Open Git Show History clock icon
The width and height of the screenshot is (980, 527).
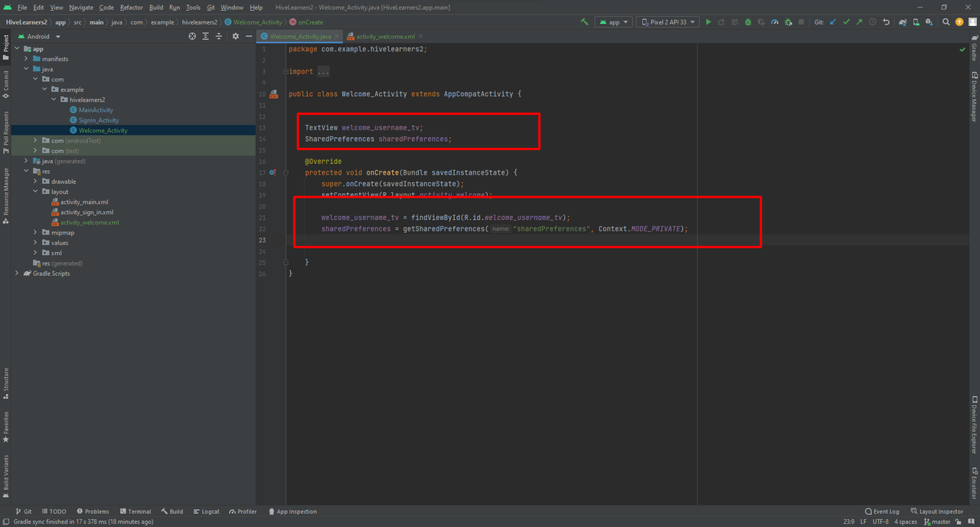click(x=873, y=22)
